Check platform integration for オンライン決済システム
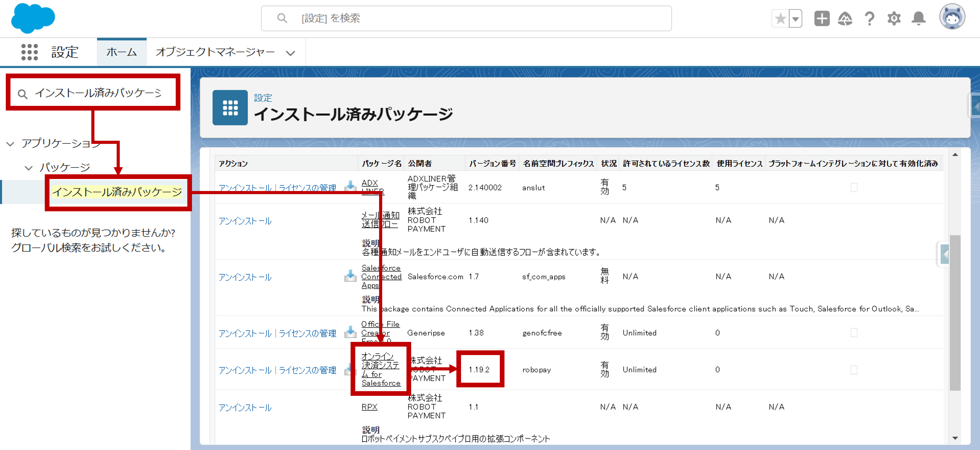The image size is (980, 450). (x=854, y=370)
